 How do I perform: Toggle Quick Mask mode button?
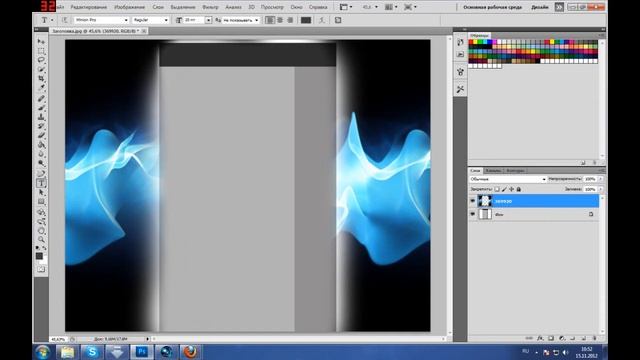[41, 269]
